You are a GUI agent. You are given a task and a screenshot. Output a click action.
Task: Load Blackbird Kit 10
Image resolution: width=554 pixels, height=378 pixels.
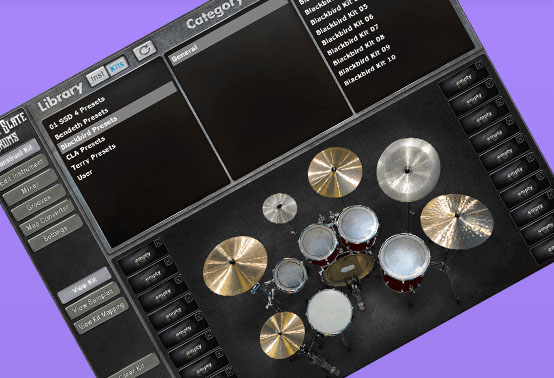pos(370,70)
